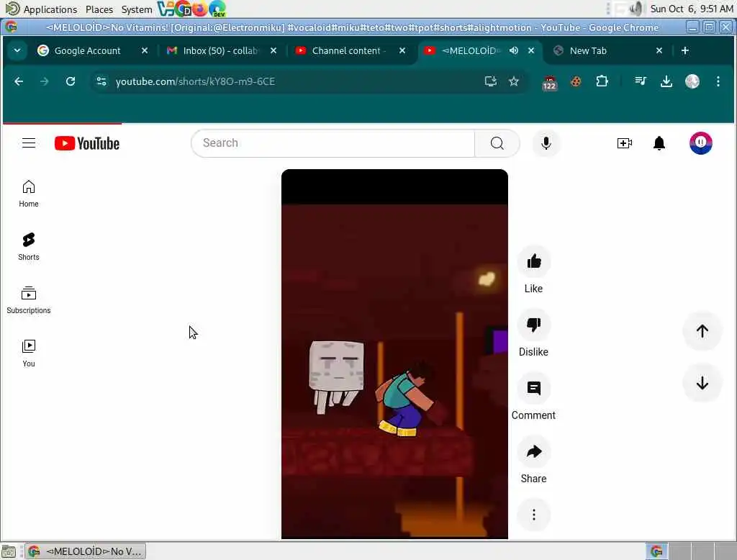Click the date and time clock
Image resolution: width=737 pixels, height=560 pixels.
[692, 9]
